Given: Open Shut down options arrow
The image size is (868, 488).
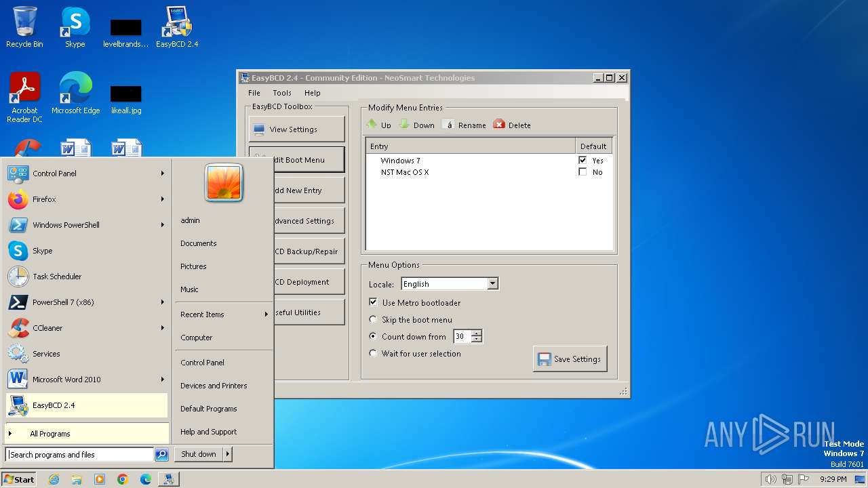Looking at the screenshot, I should click(x=228, y=455).
